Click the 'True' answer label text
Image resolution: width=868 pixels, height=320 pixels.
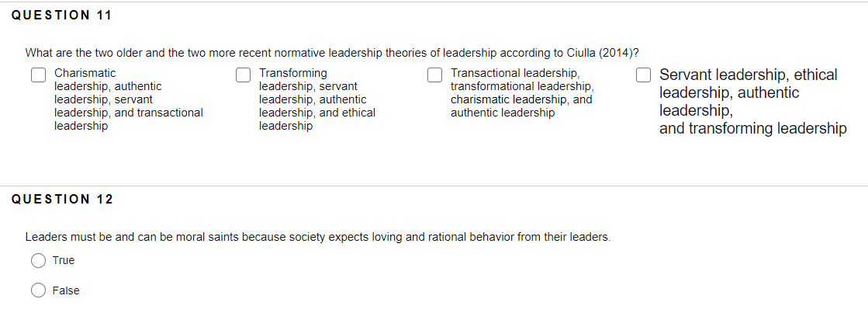64,261
